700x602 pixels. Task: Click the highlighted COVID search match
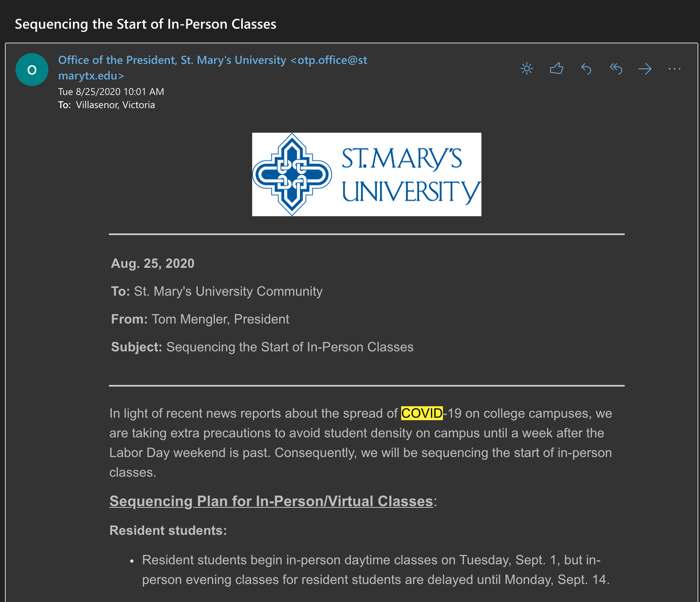click(422, 413)
